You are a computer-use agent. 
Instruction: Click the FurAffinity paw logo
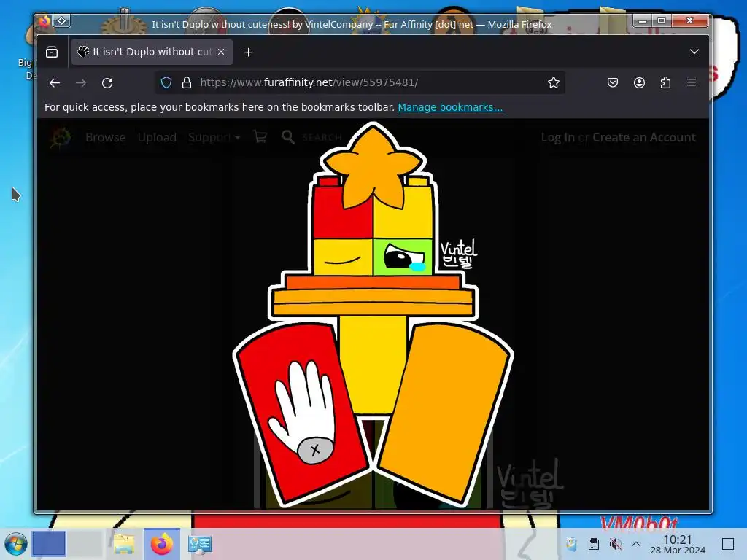point(61,138)
